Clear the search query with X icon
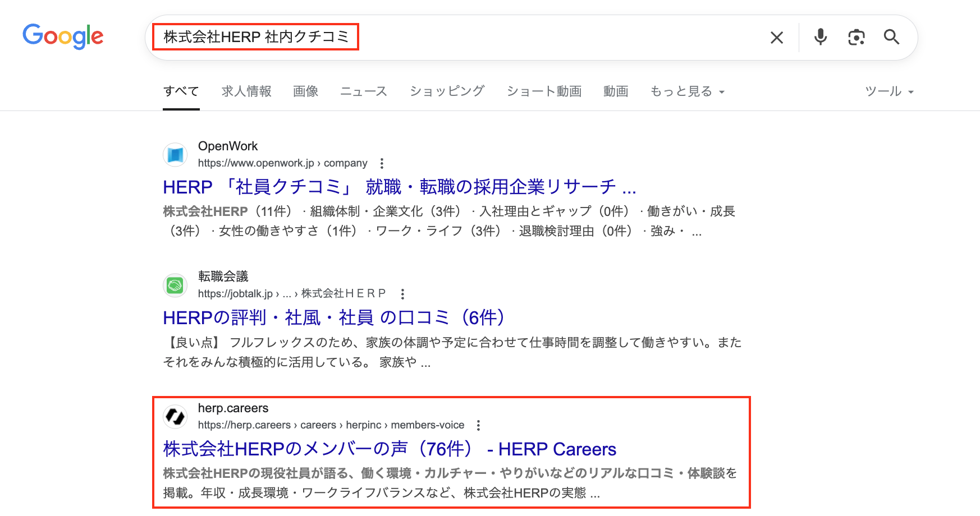 click(x=777, y=38)
